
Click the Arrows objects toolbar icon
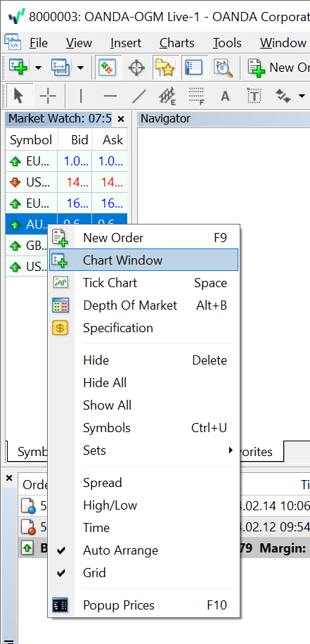tap(283, 96)
